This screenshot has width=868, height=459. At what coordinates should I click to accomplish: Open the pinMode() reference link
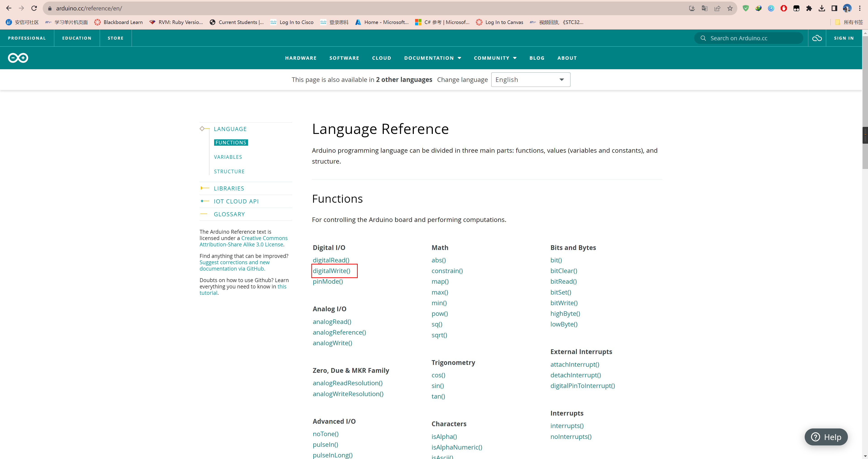[x=328, y=281]
